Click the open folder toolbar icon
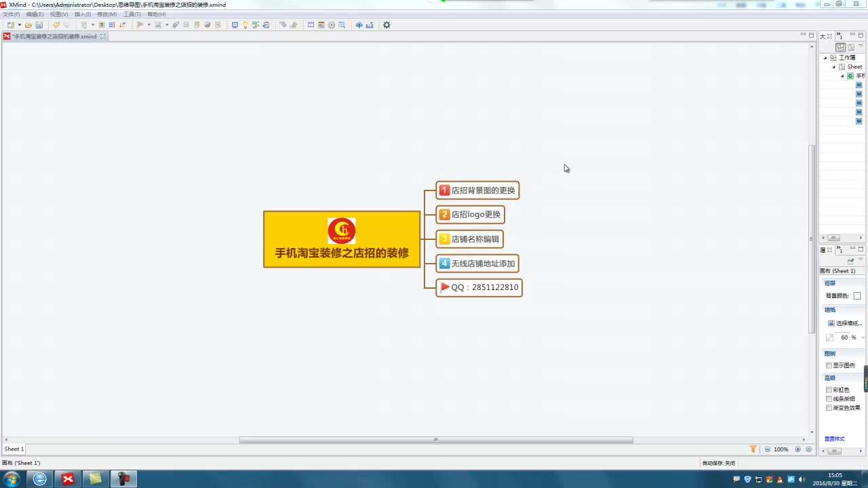 pyautogui.click(x=28, y=25)
